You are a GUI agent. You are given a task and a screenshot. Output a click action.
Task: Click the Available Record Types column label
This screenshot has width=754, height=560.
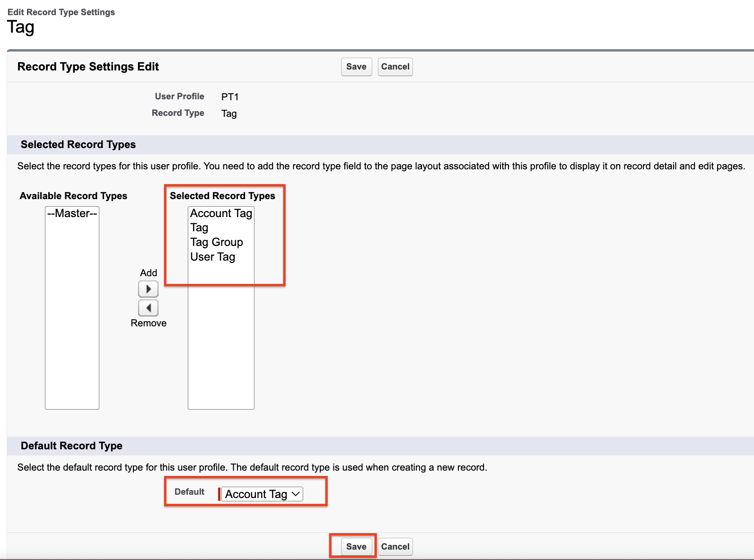point(73,196)
